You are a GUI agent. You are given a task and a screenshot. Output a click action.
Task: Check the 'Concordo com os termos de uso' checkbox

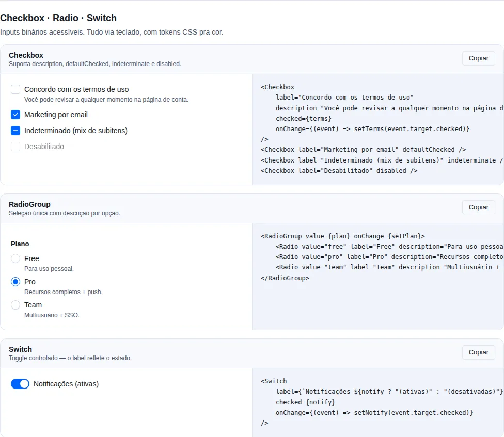point(15,89)
